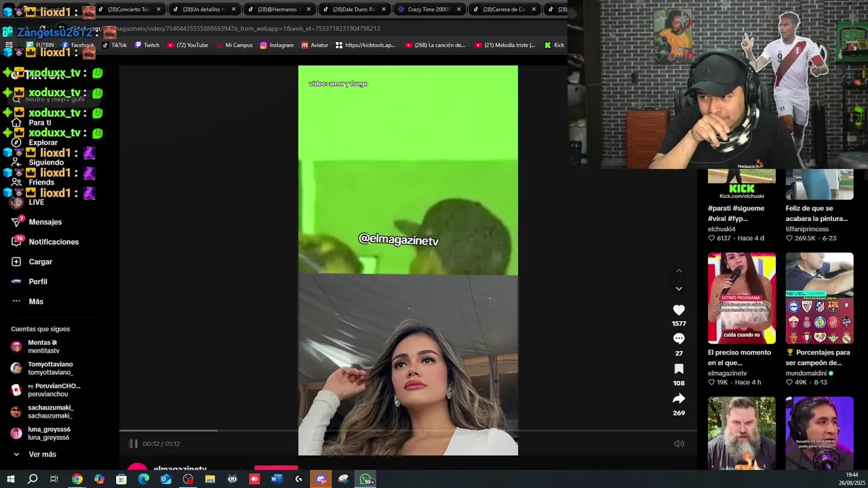Like the elmagazinetv video with the heart
The width and height of the screenshot is (868, 488).
[679, 310]
